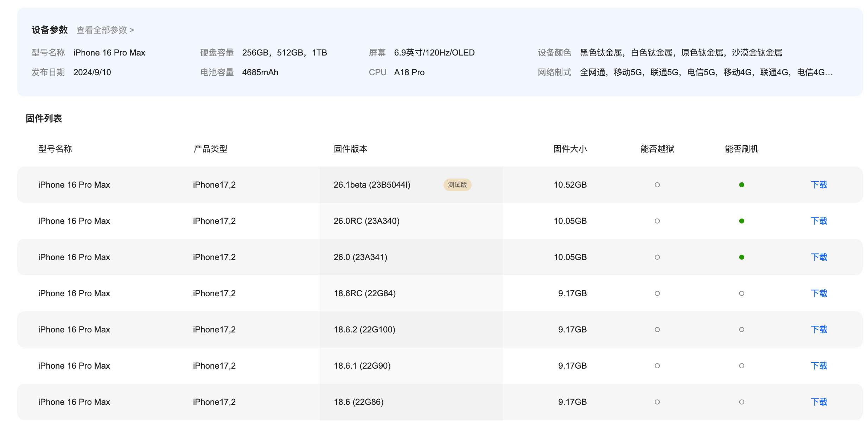Select version text 18.6 (22G86)

click(359, 402)
